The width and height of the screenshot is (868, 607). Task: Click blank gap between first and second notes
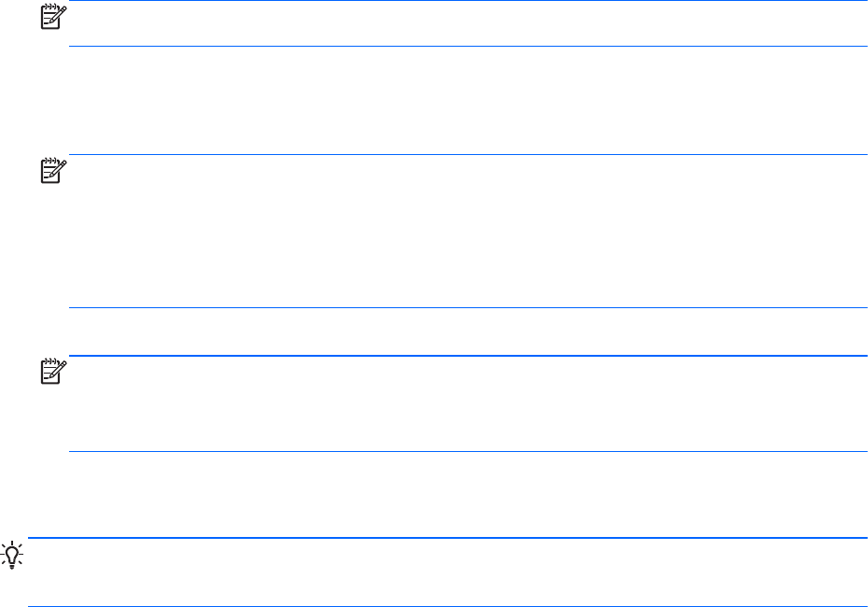467,100
